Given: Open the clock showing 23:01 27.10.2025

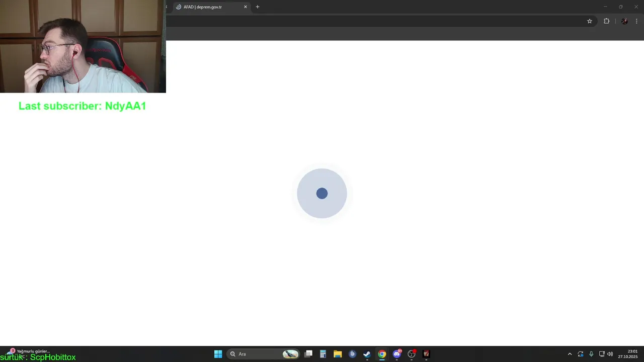Looking at the screenshot, I should [x=628, y=354].
